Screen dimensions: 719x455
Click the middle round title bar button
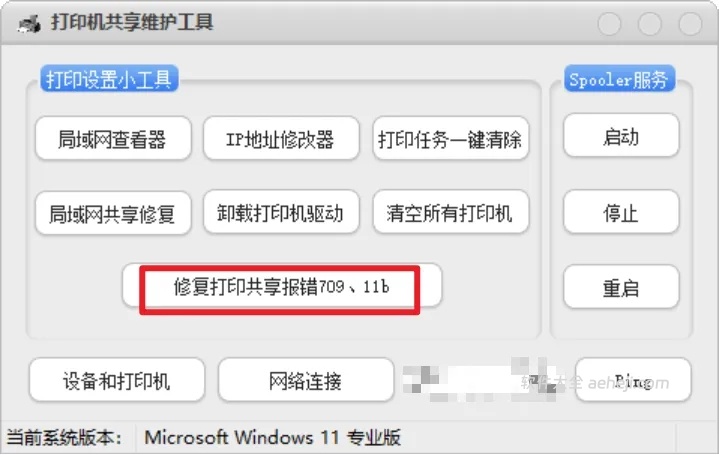[649, 23]
